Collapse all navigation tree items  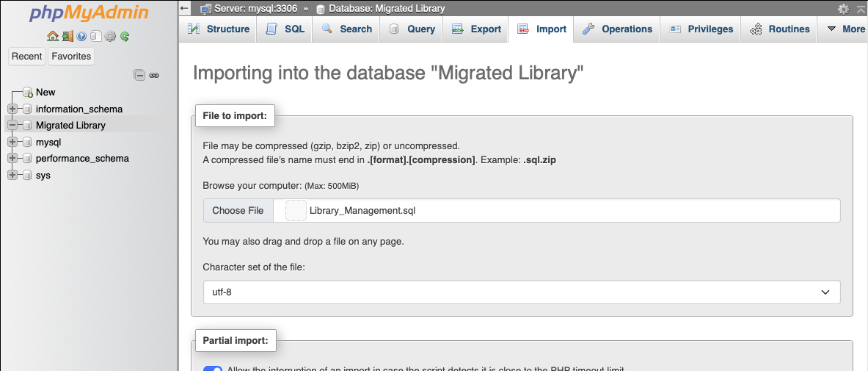click(x=139, y=75)
